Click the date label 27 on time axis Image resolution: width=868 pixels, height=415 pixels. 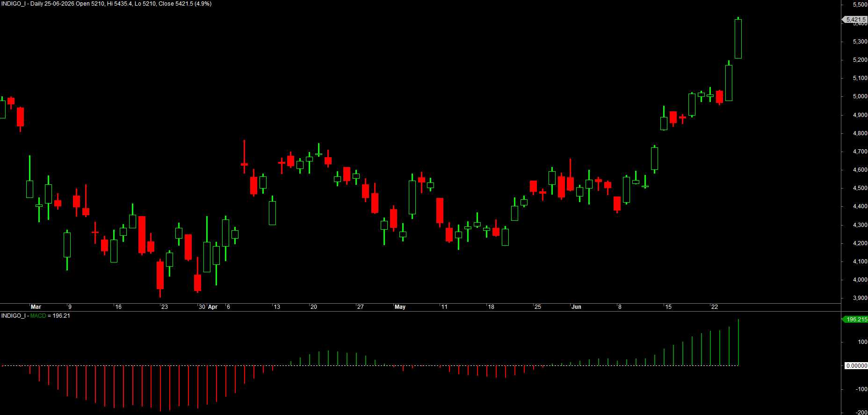point(360,307)
